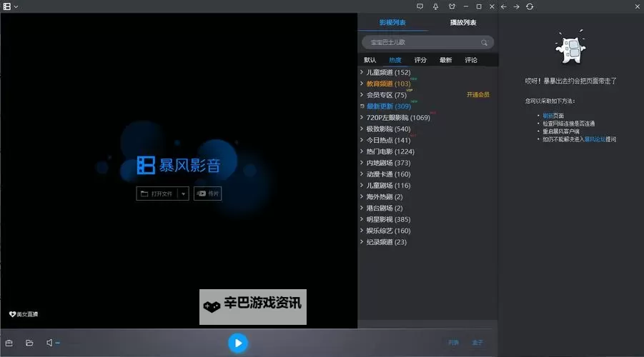Screen dimensions: 644x357
Task: Click the 开通会员 link
Action: (477, 95)
